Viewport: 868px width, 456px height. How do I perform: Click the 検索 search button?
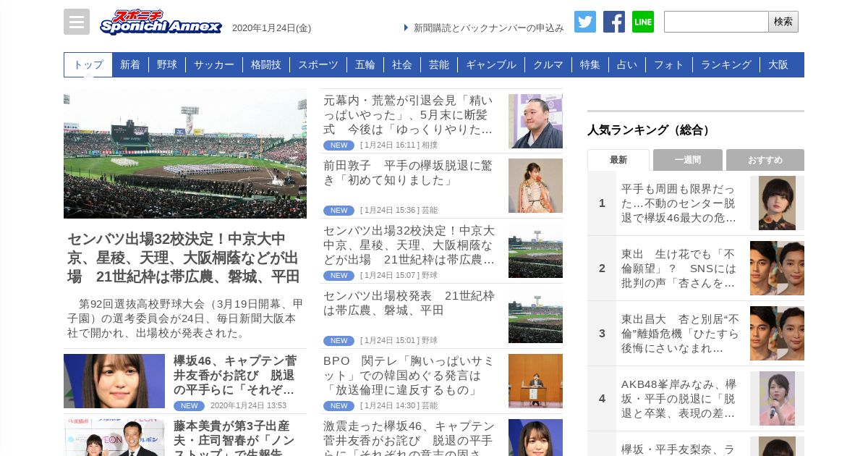coord(783,22)
